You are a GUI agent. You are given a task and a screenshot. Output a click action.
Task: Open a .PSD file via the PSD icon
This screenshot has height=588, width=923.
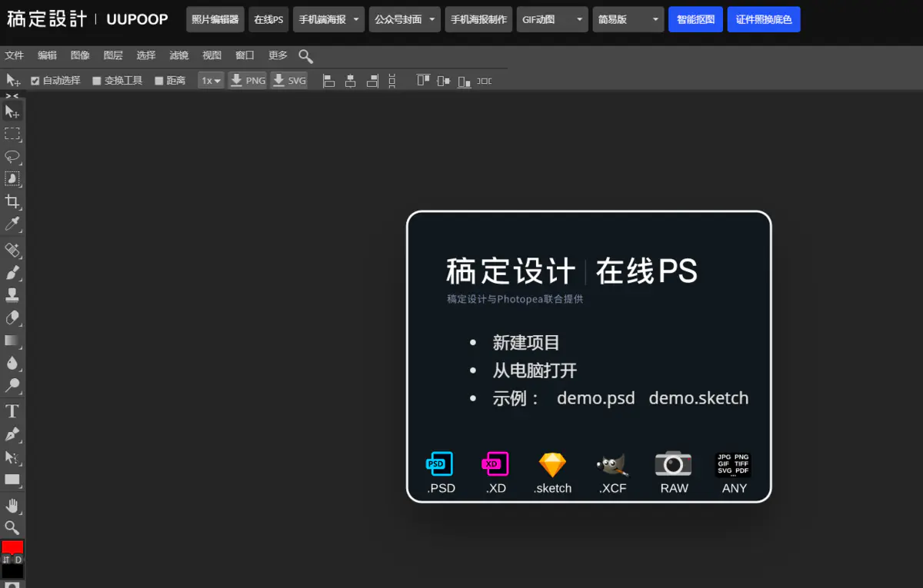[439, 464]
